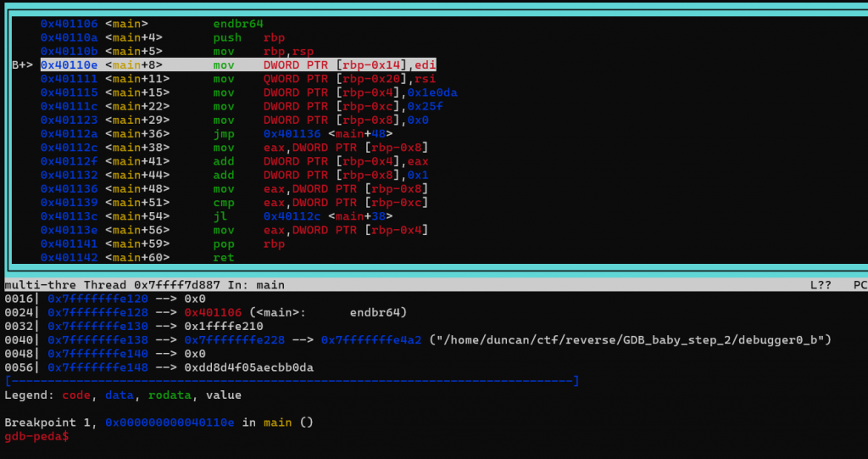Click the 0x1e0da immediate value
This screenshot has height=459, width=868.
432,92
